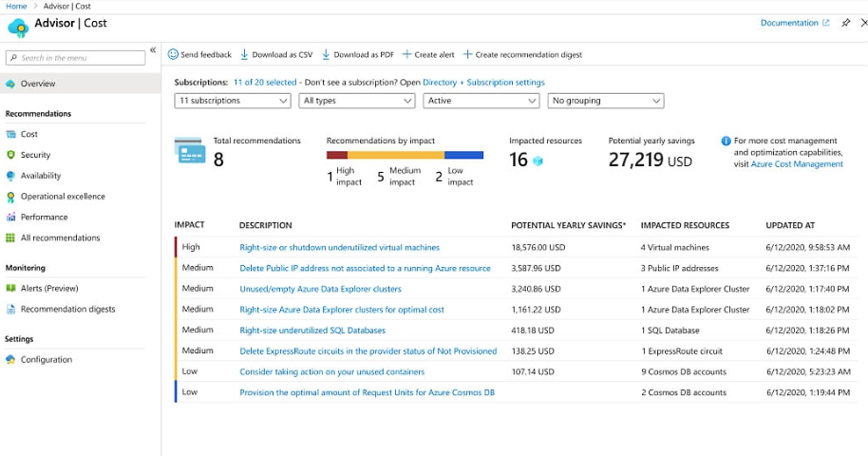868x456 pixels.
Task: Click the Download as PDF icon
Action: [x=326, y=55]
